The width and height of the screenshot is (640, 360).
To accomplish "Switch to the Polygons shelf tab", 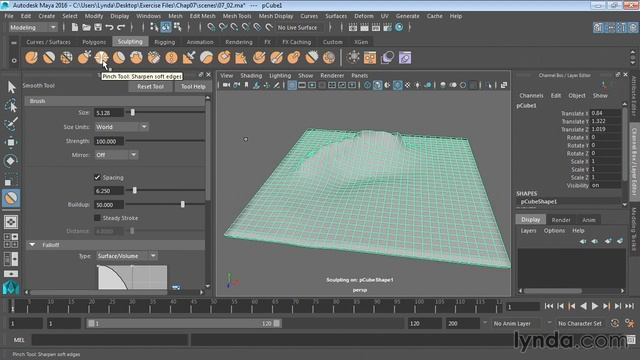I will click(94, 42).
